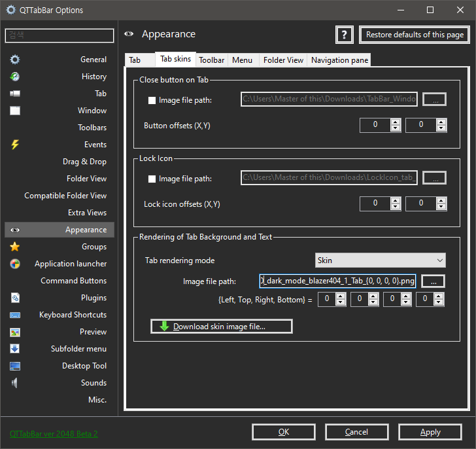Confirm with the OK button
Image resolution: width=476 pixels, height=449 pixels.
pyautogui.click(x=284, y=432)
